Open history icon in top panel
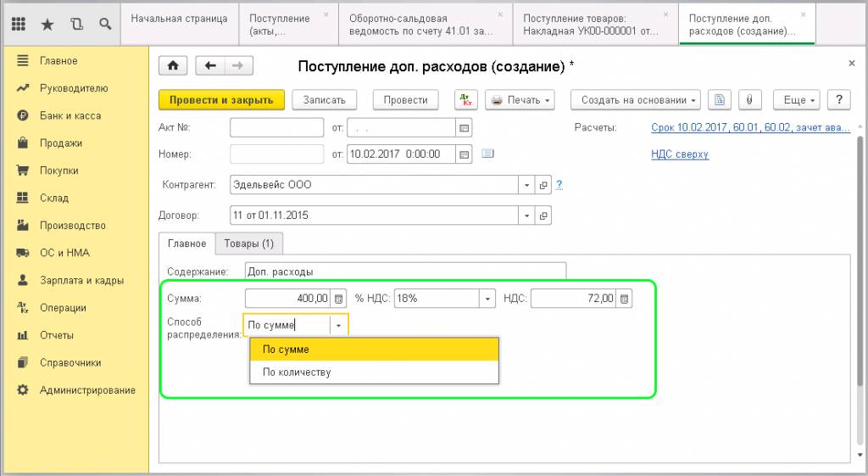Screen dimensions: 868x476 click(x=76, y=24)
